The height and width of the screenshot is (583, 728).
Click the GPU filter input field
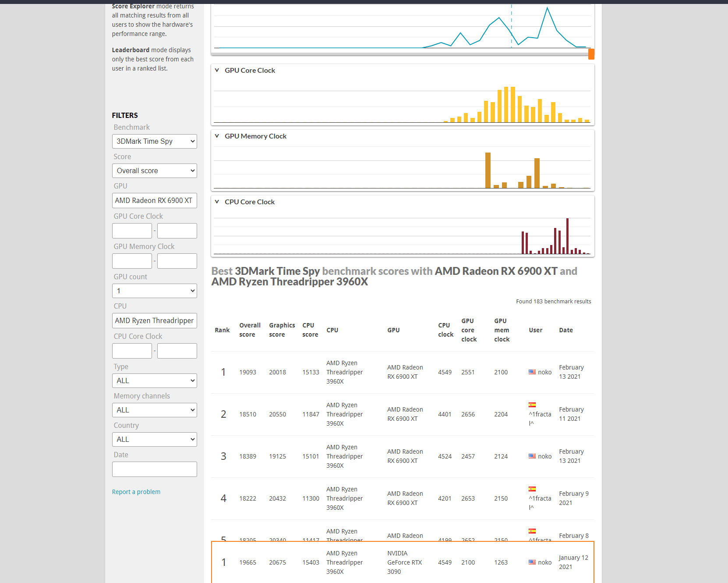point(154,200)
